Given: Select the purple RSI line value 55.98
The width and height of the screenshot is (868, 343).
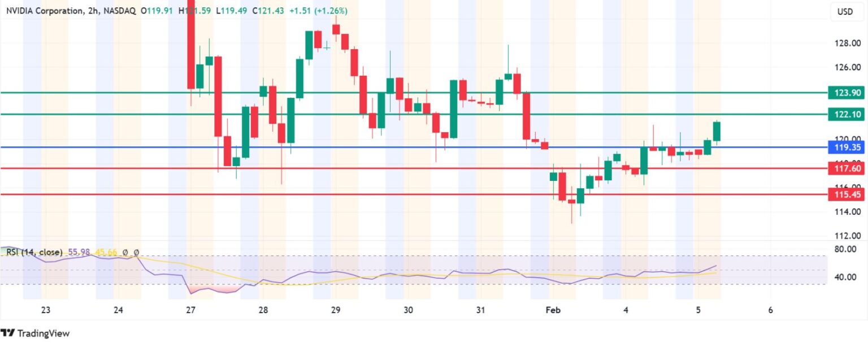Looking at the screenshot, I should (79, 253).
